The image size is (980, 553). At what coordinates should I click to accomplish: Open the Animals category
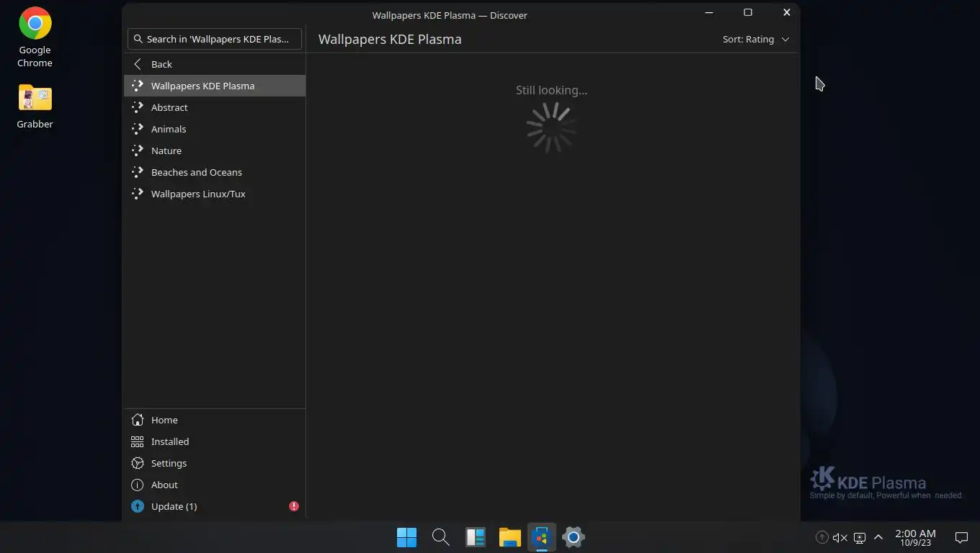(215, 129)
